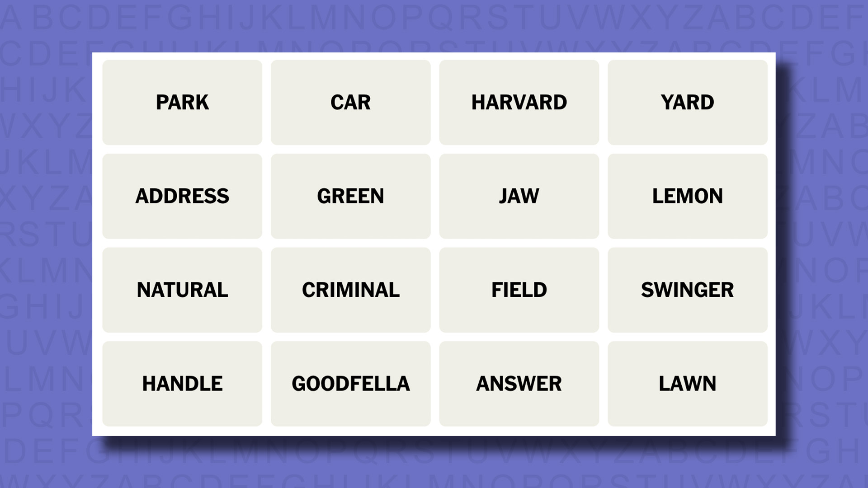This screenshot has width=868, height=488.
Task: Click the FIELD word tile
Action: [x=519, y=290]
